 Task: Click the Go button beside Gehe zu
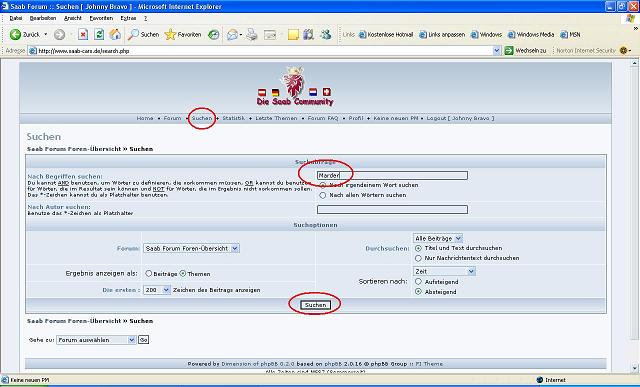click(143, 340)
